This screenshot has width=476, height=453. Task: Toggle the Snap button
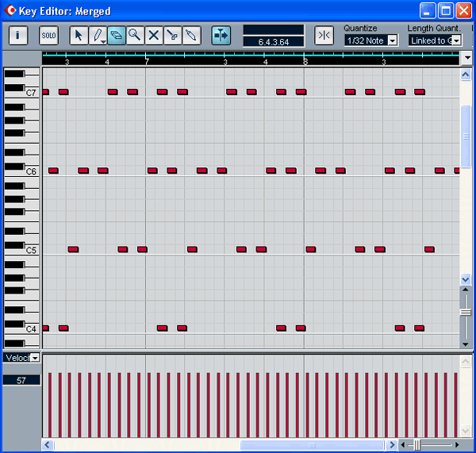tap(324, 36)
